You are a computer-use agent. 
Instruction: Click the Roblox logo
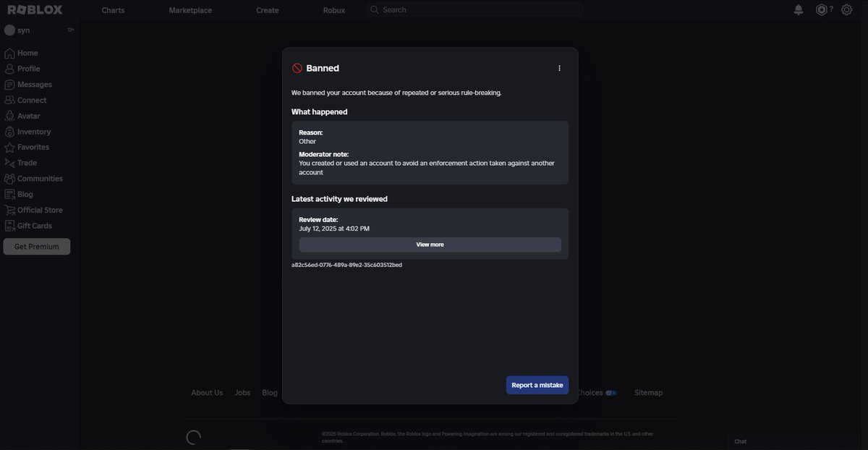point(35,8)
